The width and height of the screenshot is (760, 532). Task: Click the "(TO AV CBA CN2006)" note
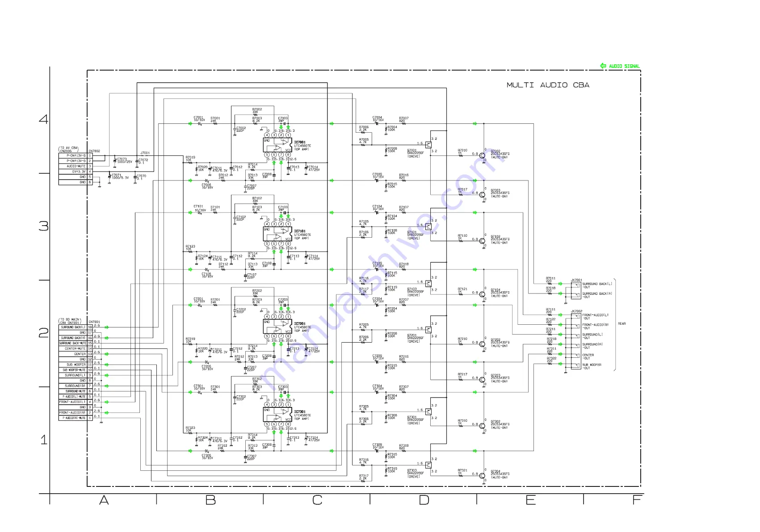68,149
